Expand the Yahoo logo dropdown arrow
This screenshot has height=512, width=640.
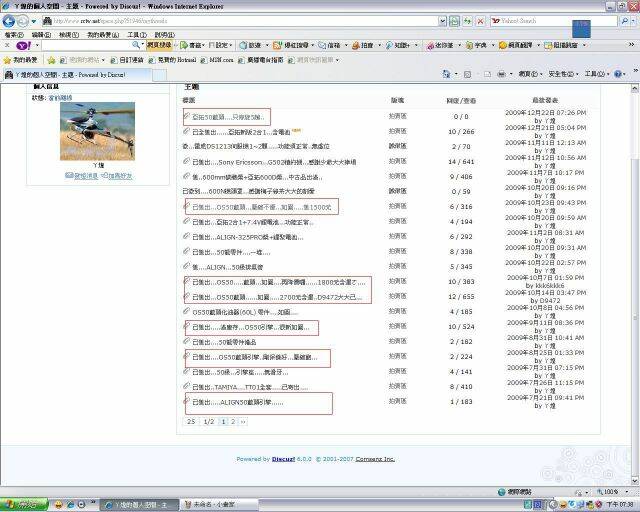pyautogui.click(x=37, y=45)
